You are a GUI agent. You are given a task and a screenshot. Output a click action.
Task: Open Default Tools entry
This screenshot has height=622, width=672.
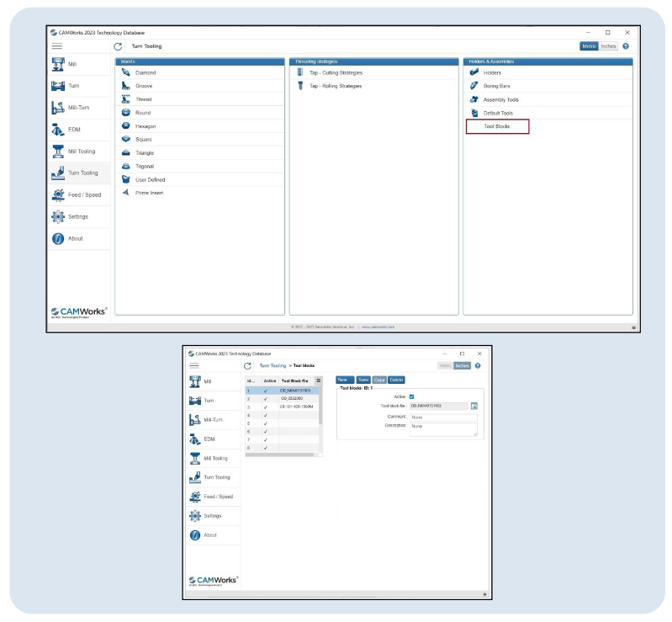tap(548, 113)
